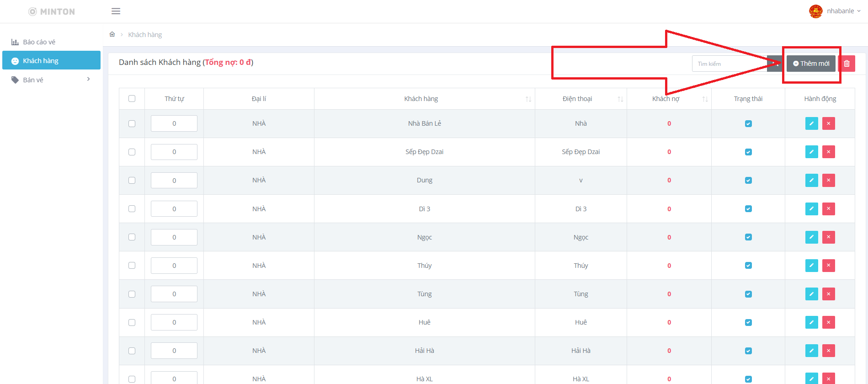Click the Khách hàng breadcrumb link
The height and width of the screenshot is (384, 868).
point(145,35)
